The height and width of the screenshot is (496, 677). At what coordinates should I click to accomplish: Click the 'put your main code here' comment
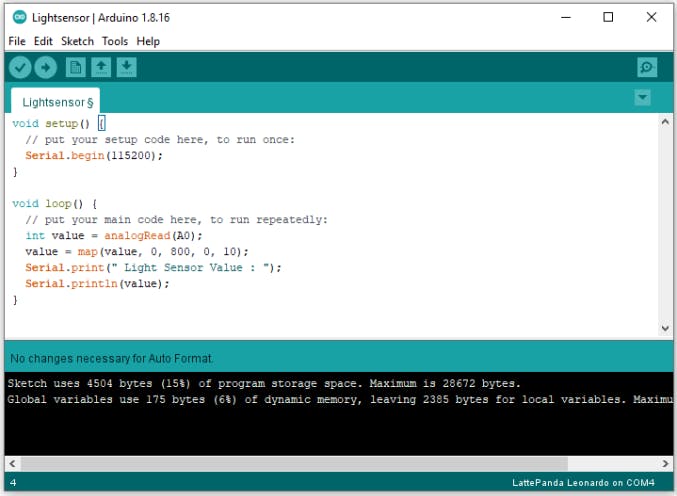tap(176, 219)
